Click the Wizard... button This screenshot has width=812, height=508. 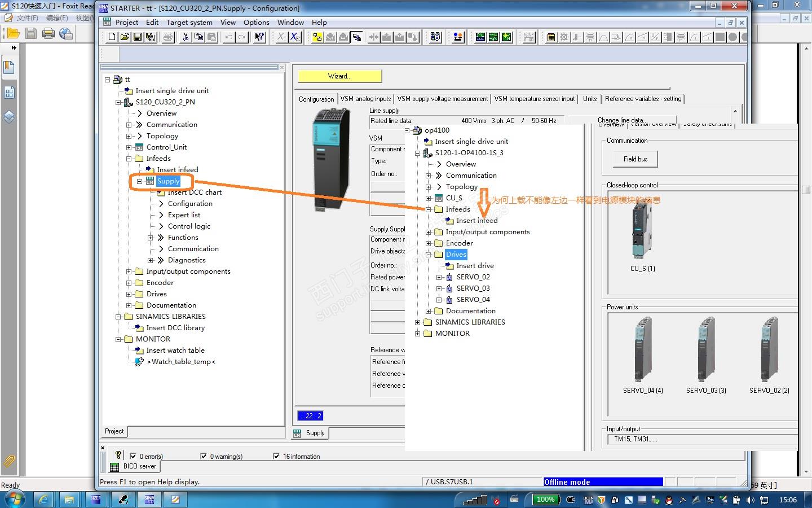pyautogui.click(x=340, y=76)
